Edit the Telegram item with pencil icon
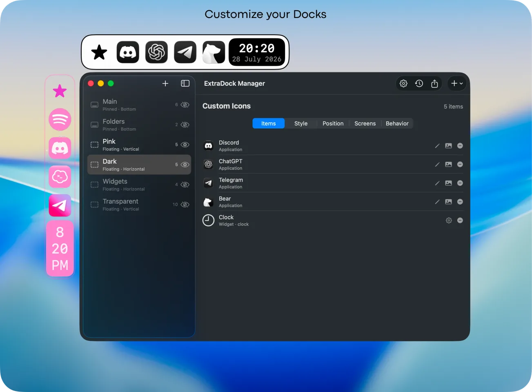 click(437, 183)
